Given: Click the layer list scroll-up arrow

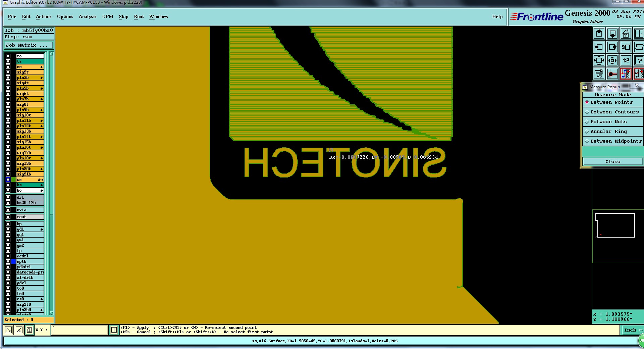Looking at the screenshot, I should click(51, 54).
